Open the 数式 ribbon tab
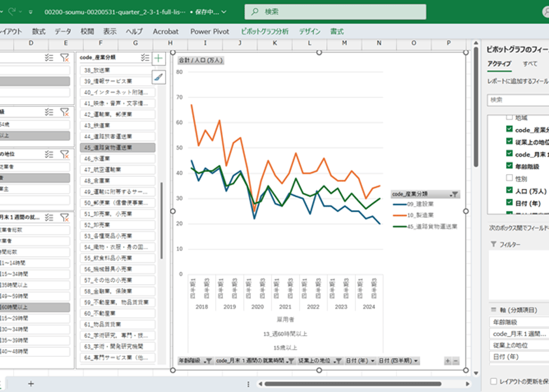The width and height of the screenshot is (549, 392). pyautogui.click(x=39, y=31)
